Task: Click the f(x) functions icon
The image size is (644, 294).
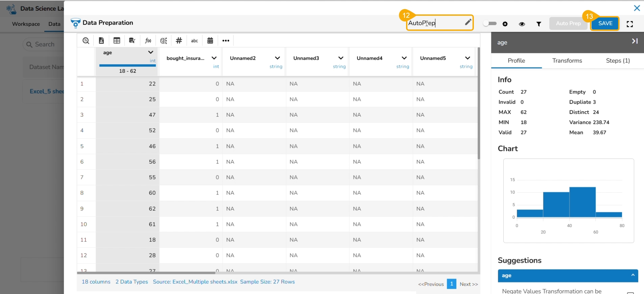Action: [148, 41]
